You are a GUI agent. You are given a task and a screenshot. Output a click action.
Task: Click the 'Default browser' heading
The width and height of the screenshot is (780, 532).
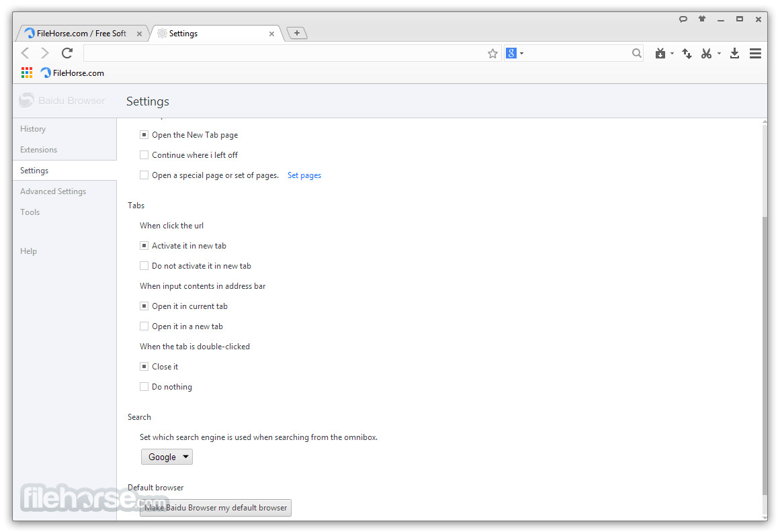click(x=155, y=488)
